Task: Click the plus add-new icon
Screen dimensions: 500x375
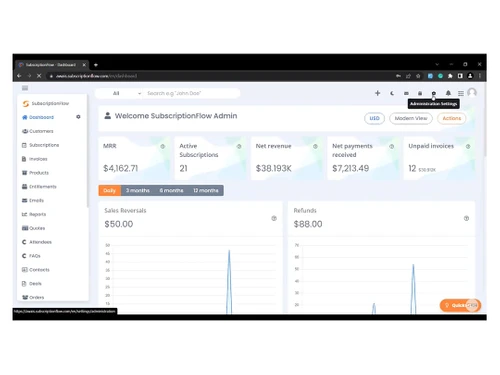Action: point(378,93)
